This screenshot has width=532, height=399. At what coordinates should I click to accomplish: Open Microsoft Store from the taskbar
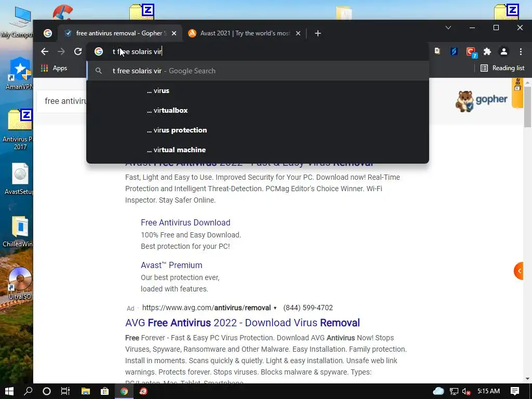pyautogui.click(x=105, y=391)
